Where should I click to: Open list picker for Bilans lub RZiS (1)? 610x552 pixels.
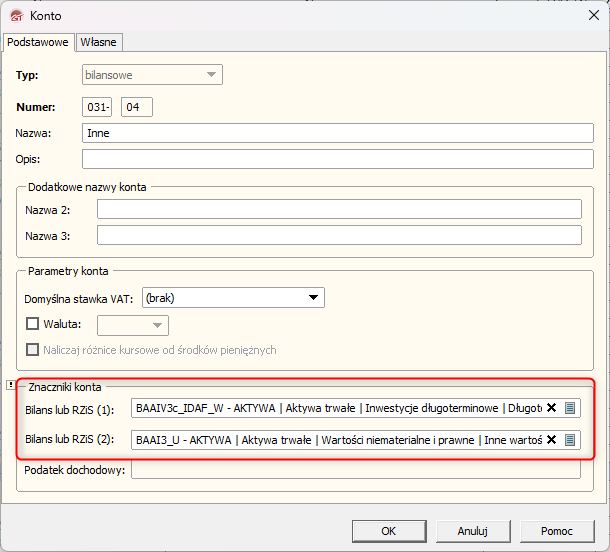tap(569, 408)
